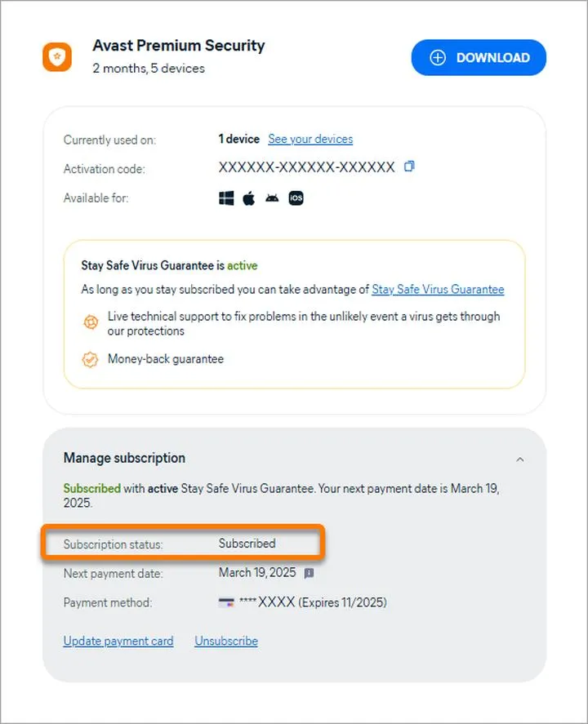Collapse the Manage subscription section
The height and width of the screenshot is (724, 588).
pyautogui.click(x=520, y=460)
